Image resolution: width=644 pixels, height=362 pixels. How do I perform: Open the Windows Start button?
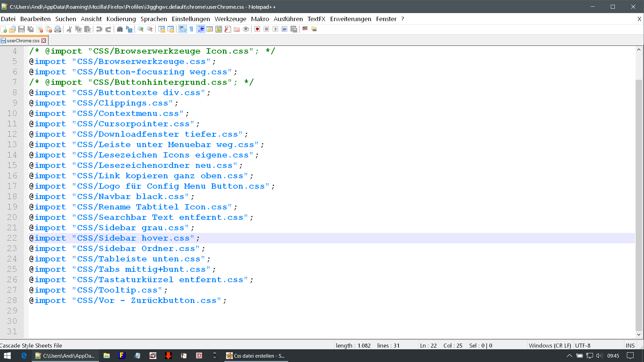(x=7, y=356)
